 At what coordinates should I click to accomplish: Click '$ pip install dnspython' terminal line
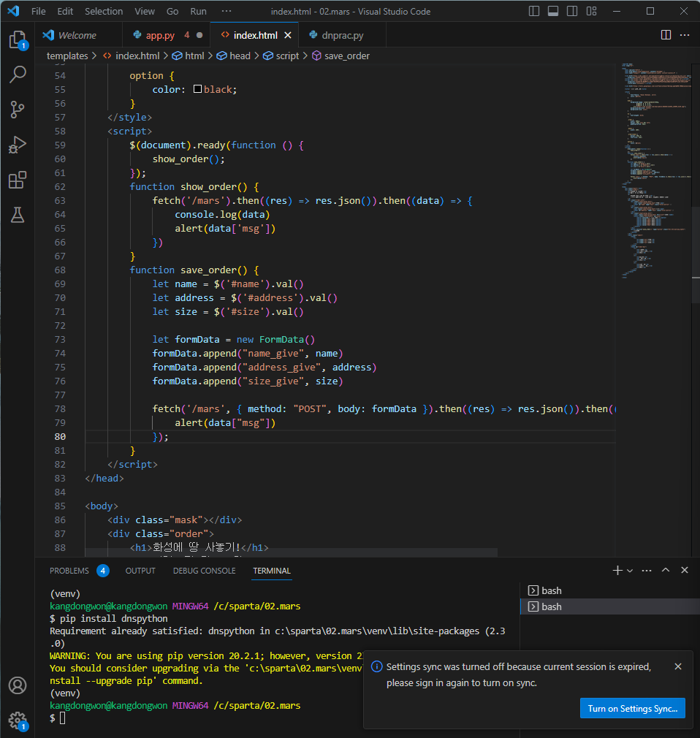click(x=109, y=618)
